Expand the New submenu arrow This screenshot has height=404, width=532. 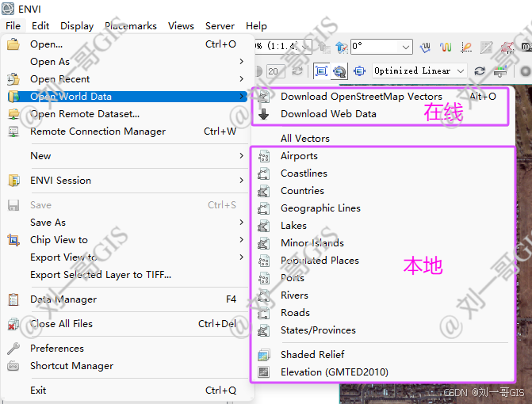242,155
